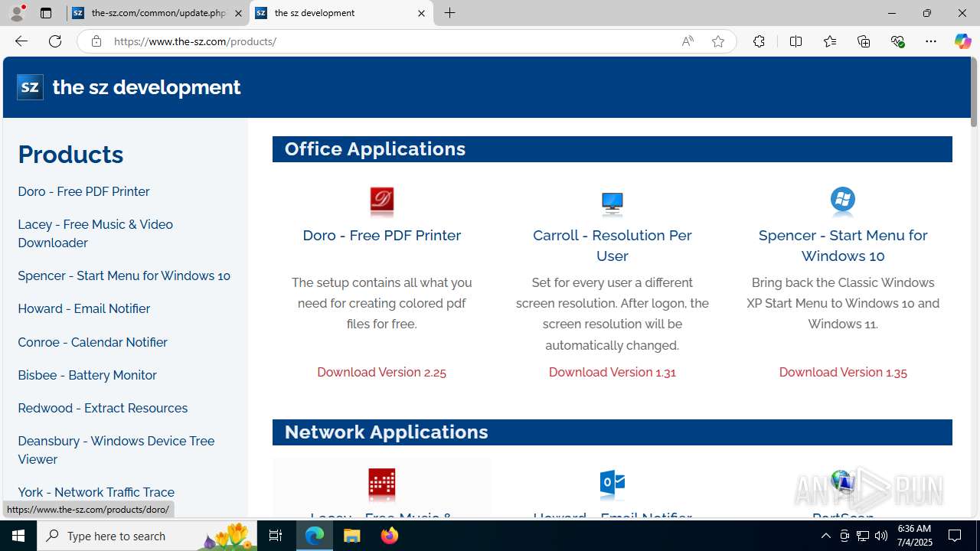Click the sz logo in header
Image resolution: width=980 pixels, height=551 pixels.
click(30, 87)
